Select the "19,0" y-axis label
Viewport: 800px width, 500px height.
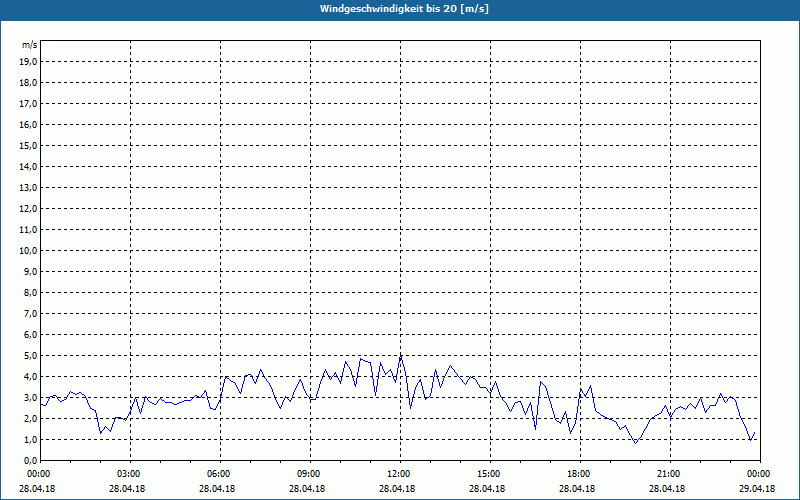pos(28,62)
